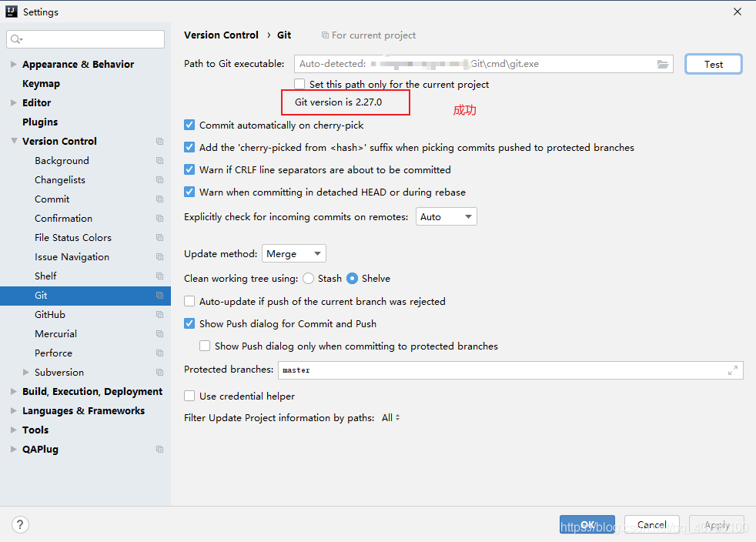Click the Test button
The height and width of the screenshot is (542, 756).
click(x=713, y=64)
